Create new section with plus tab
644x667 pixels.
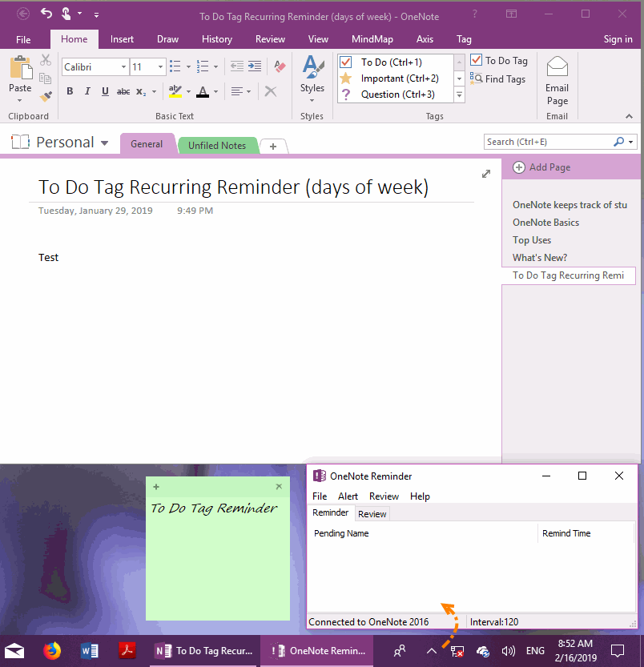[273, 147]
